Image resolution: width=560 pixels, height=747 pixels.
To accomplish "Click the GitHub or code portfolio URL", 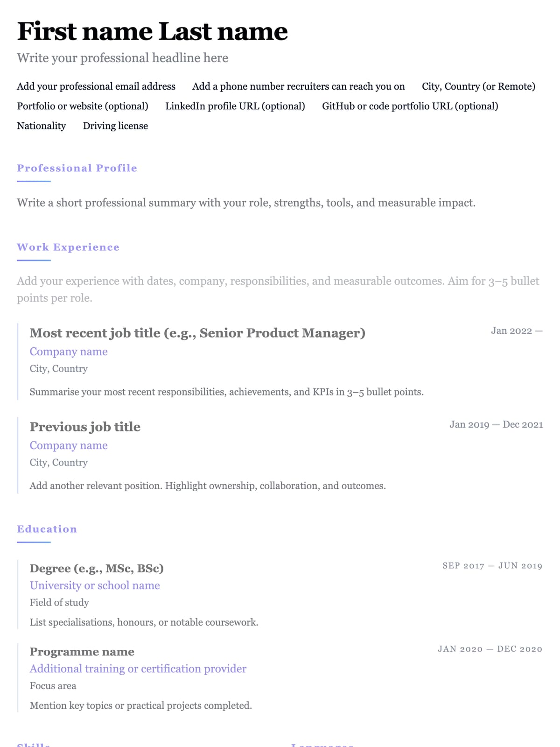I will pos(410,106).
